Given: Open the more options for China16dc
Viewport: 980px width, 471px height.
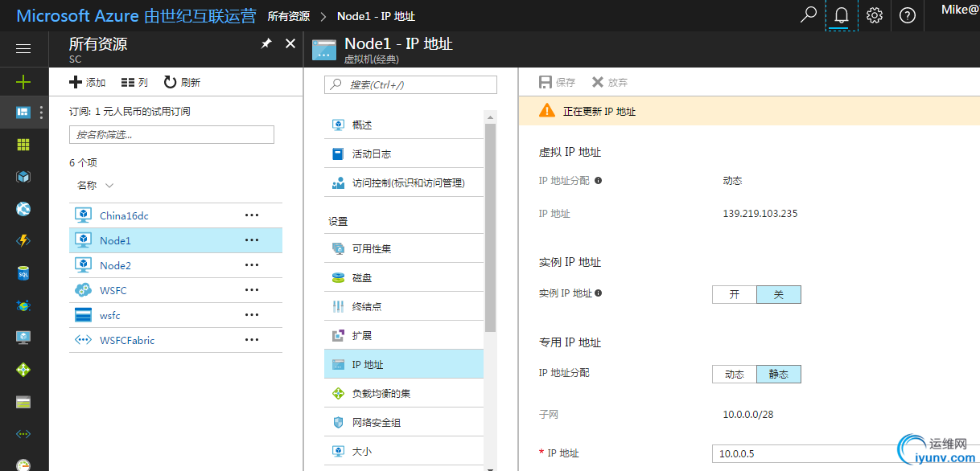Looking at the screenshot, I should [252, 215].
